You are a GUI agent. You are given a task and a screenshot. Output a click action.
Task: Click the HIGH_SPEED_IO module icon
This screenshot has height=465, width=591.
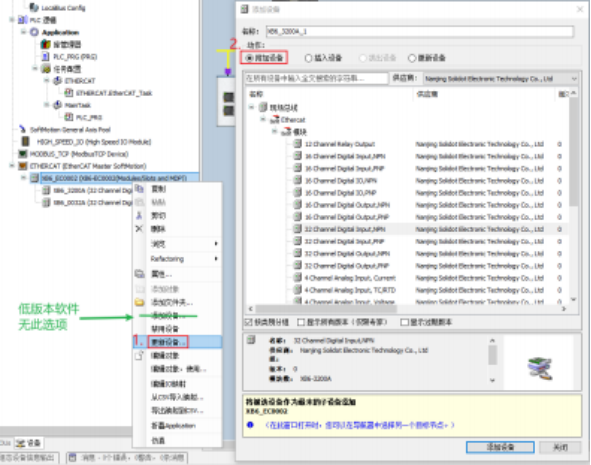pyautogui.click(x=25, y=142)
